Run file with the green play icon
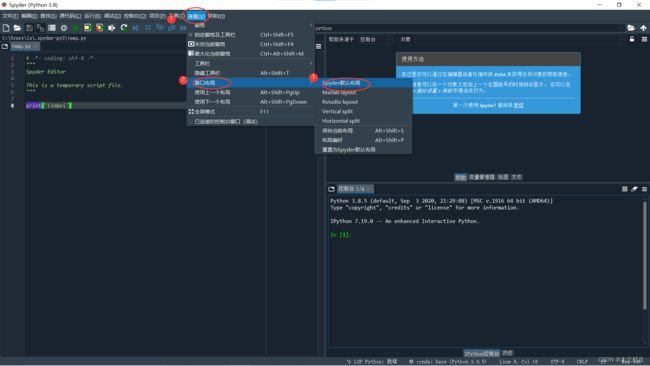Image resolution: width=650 pixels, height=366 pixels. [x=75, y=28]
